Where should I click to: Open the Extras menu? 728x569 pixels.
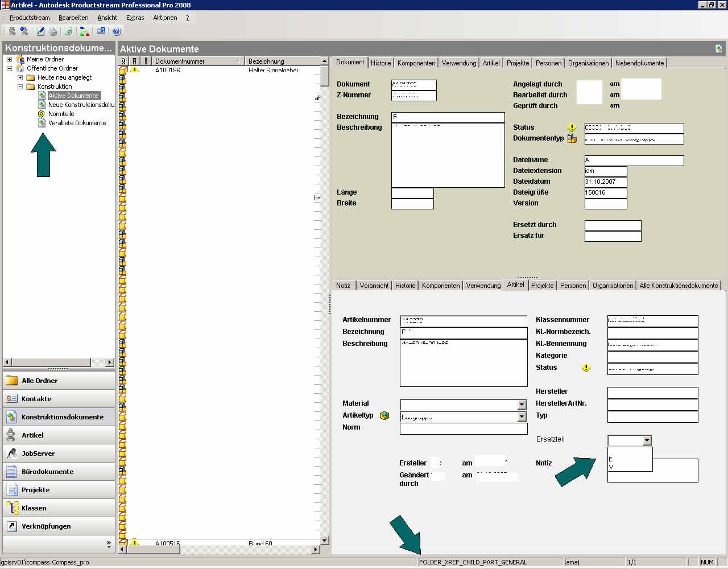click(x=135, y=18)
